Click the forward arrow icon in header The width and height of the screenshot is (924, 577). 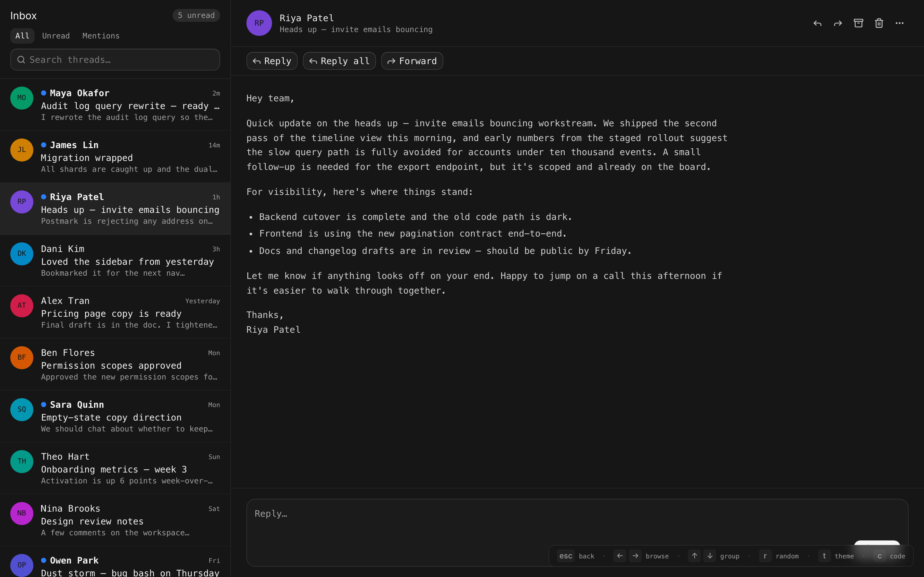pos(838,23)
